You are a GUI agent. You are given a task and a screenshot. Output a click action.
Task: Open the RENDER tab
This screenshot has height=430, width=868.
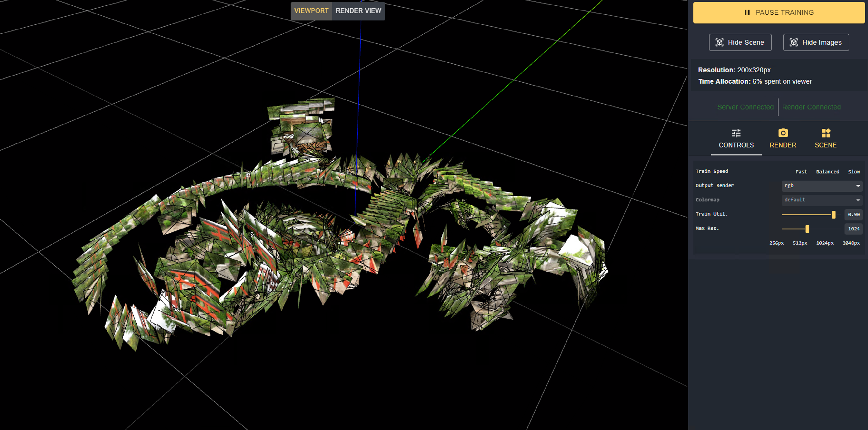click(x=782, y=139)
